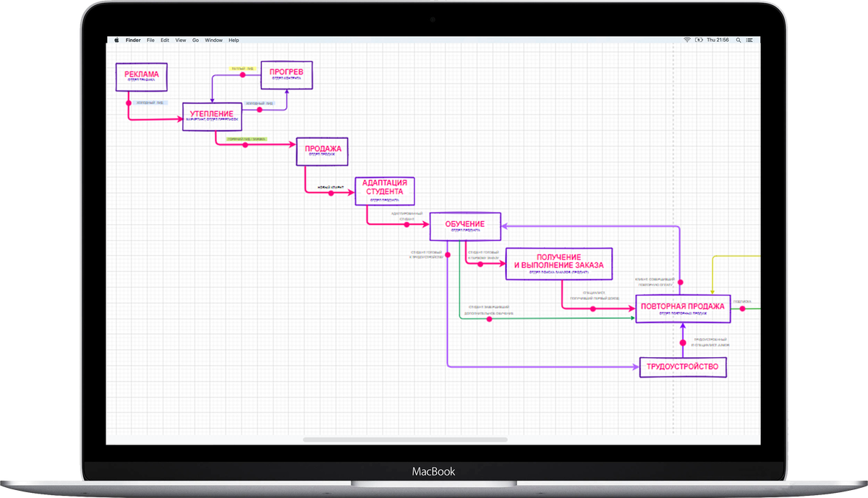Select the АДАПТАЦИЯ СТУДЕНТА block

tap(385, 191)
